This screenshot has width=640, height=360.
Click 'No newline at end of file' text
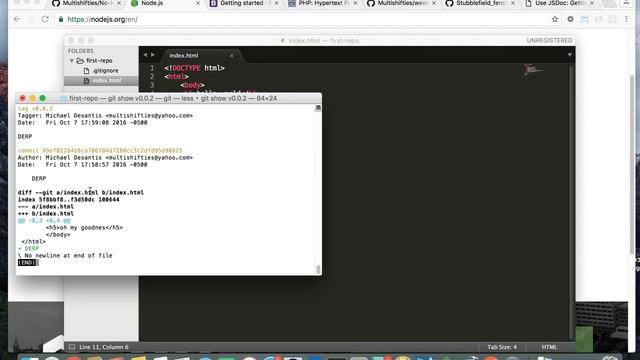pyautogui.click(x=68, y=256)
